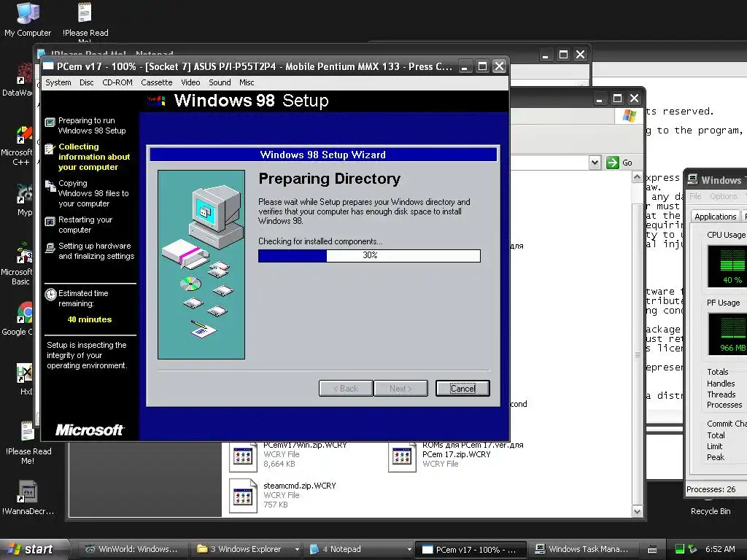
Task: Open the Recycle Bin on desktop
Action: [x=711, y=511]
